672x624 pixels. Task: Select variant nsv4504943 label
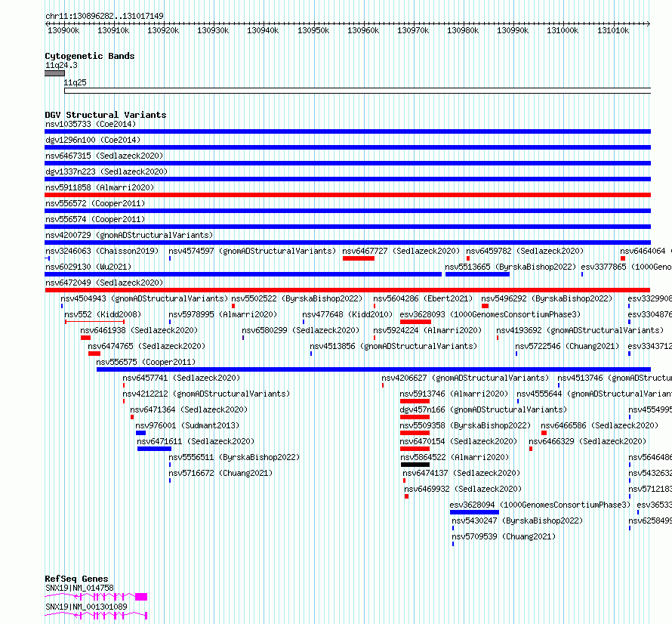144,298
